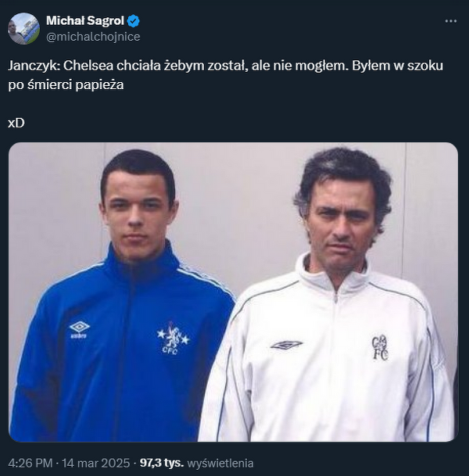This screenshot has height=476, width=469.
Task: Click the Umbro logo on blue jacket
Action: (79, 328)
